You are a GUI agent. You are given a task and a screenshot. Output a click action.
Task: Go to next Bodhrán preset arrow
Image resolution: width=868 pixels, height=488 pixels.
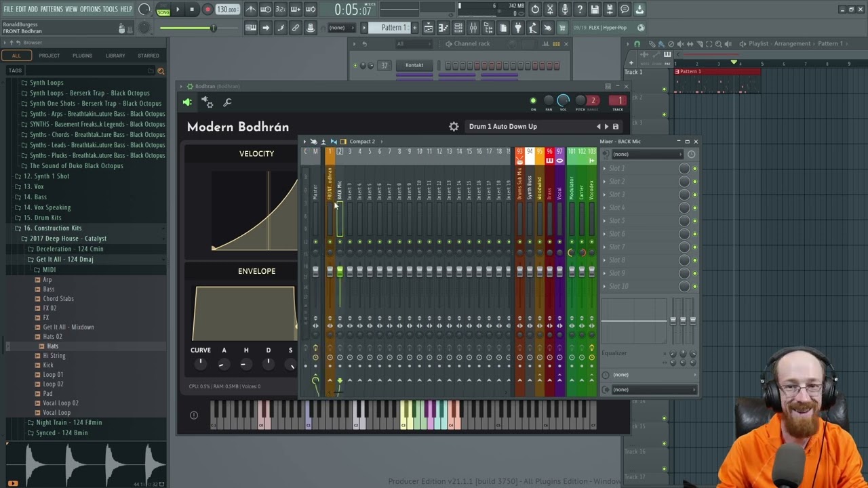click(x=606, y=127)
